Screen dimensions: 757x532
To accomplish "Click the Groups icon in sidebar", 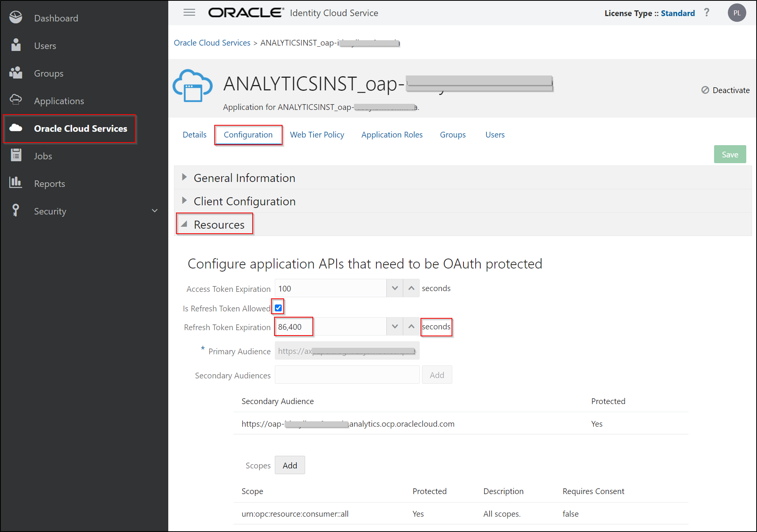I will [x=16, y=73].
